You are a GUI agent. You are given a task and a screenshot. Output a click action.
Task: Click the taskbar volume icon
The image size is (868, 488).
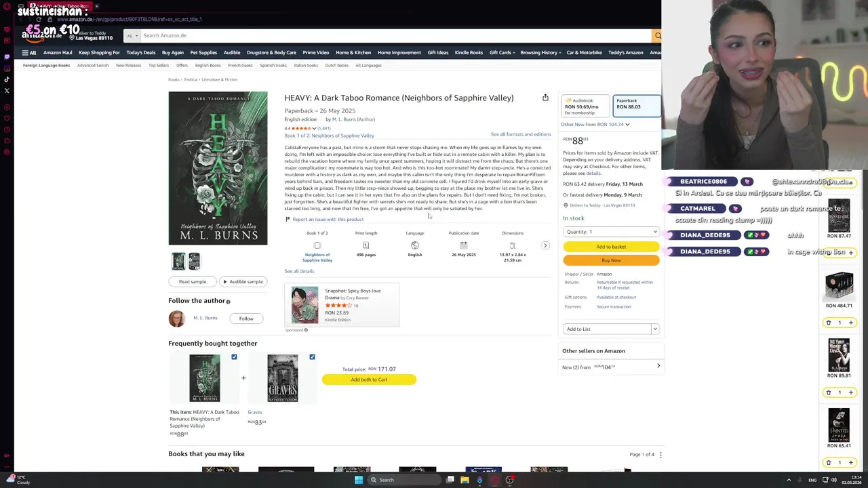tap(833, 480)
